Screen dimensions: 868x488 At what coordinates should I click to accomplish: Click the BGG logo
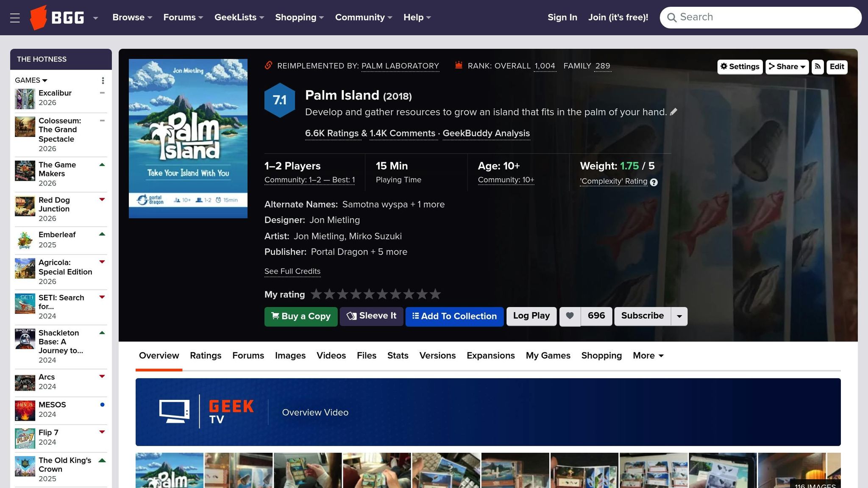[57, 17]
